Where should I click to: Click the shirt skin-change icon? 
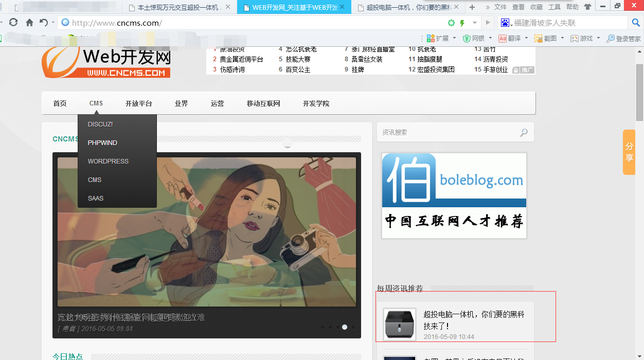tap(587, 7)
